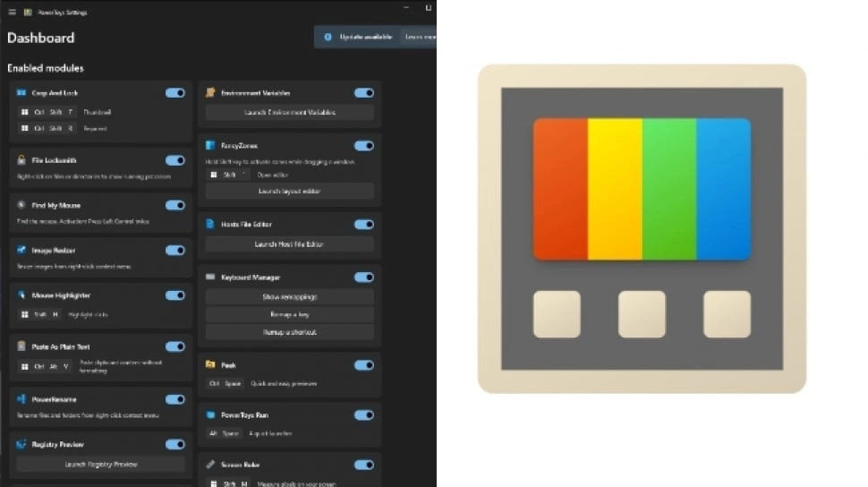Screen dimensions: 868x487
Task: Click the Registry Preview module icon
Action: (21, 444)
